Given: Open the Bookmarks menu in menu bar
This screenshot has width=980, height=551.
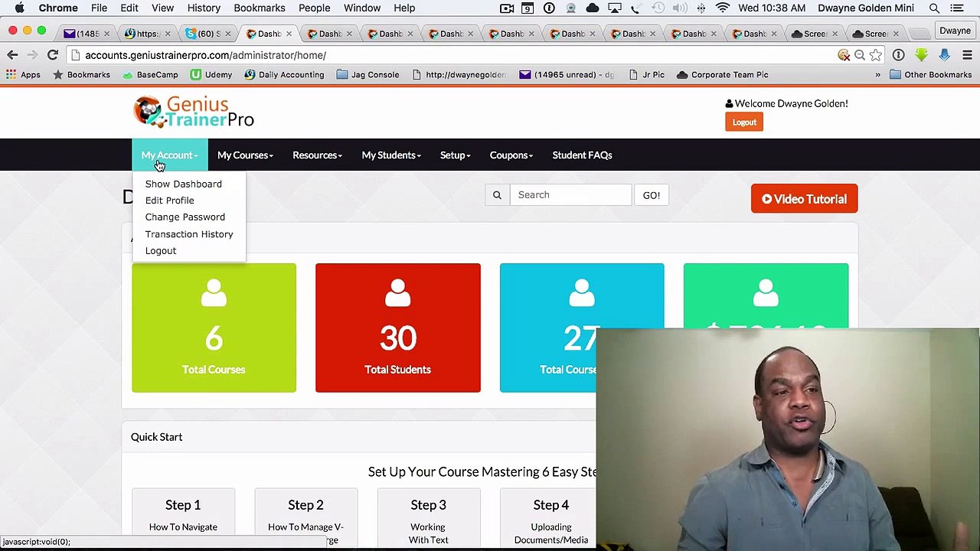Looking at the screenshot, I should 260,8.
